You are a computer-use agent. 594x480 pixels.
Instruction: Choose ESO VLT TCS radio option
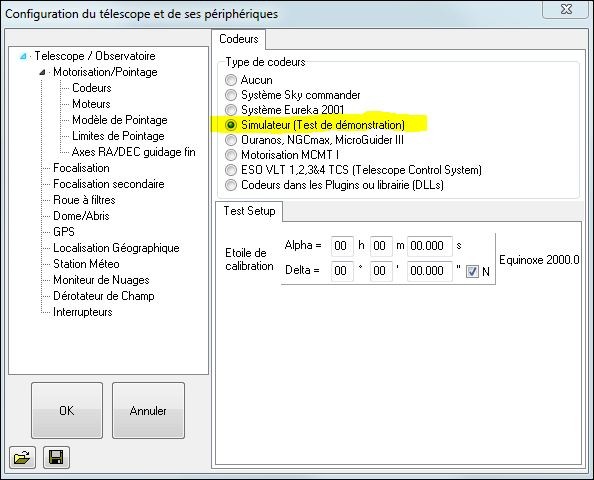point(231,170)
